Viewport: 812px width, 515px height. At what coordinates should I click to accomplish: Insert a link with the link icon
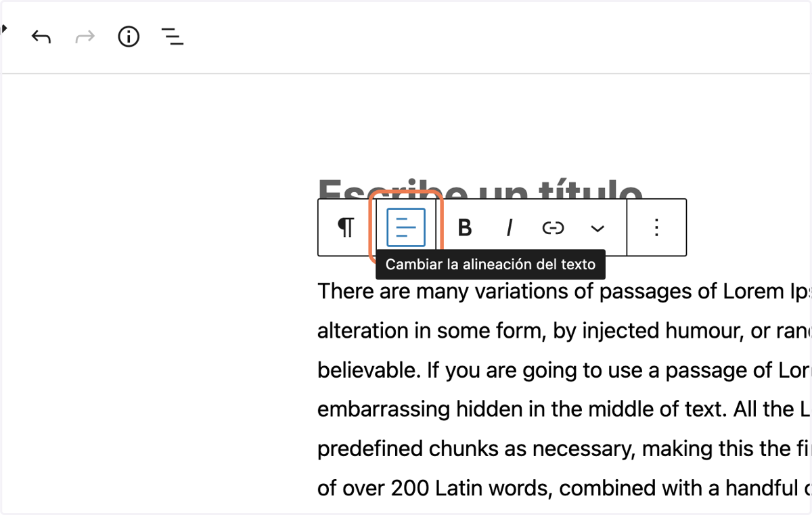coord(554,228)
